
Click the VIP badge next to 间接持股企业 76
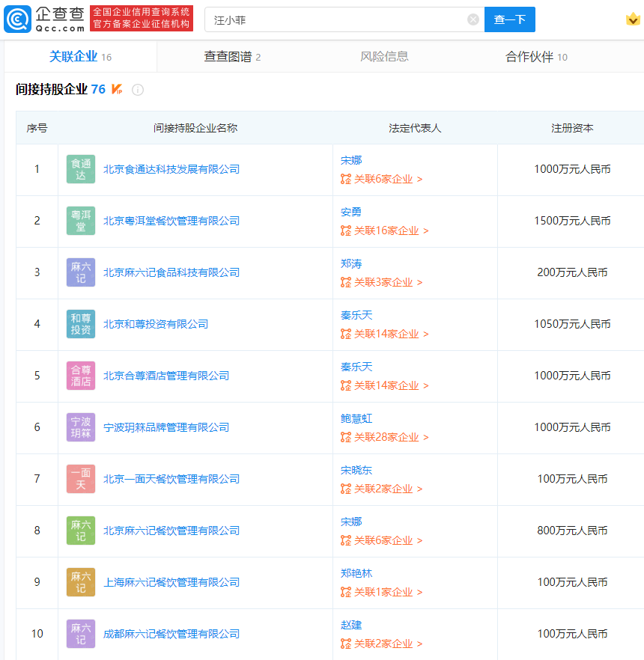click(117, 89)
